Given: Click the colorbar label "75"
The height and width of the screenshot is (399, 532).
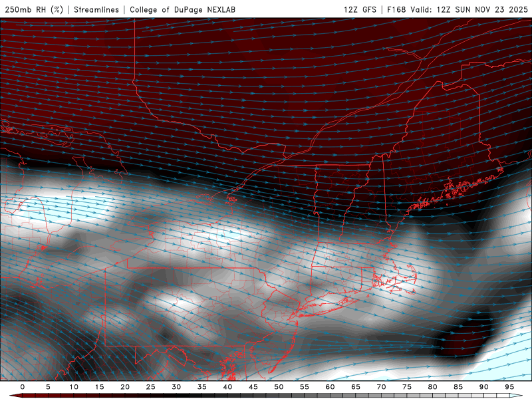Looking at the screenshot, I should coord(406,387).
